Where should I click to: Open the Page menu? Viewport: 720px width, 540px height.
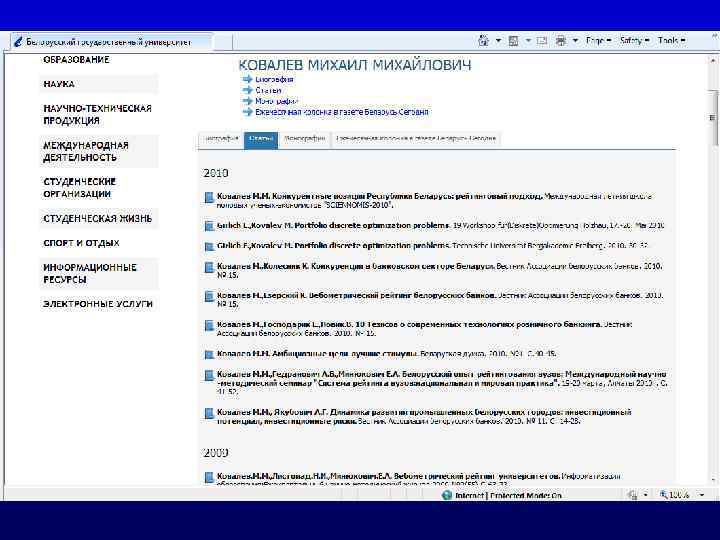click(598, 41)
